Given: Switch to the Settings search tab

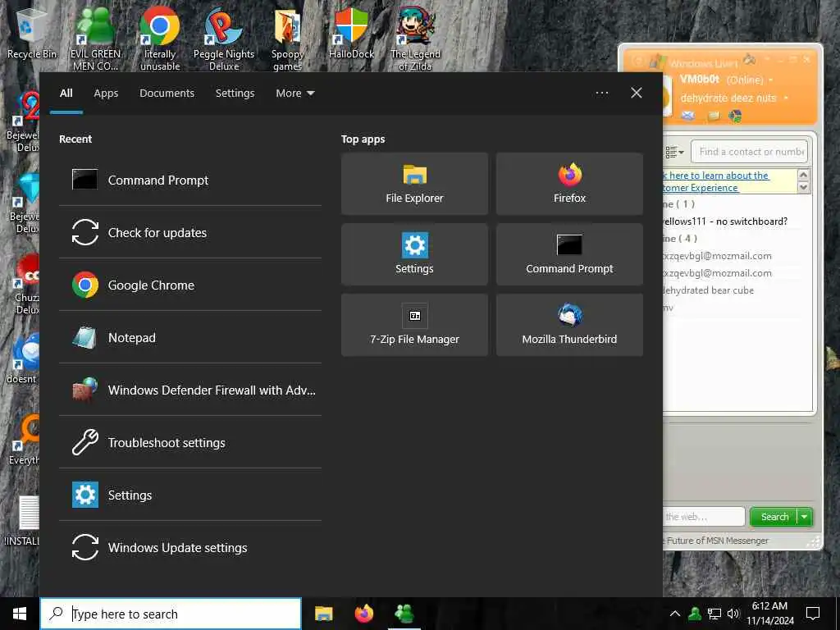Looking at the screenshot, I should [235, 94].
